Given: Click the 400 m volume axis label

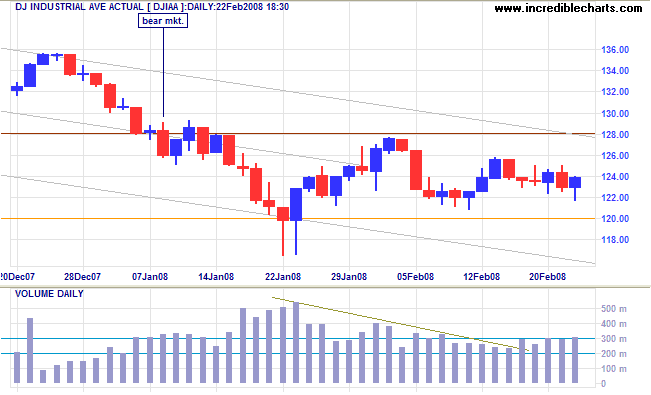Looking at the screenshot, I should [x=614, y=324].
